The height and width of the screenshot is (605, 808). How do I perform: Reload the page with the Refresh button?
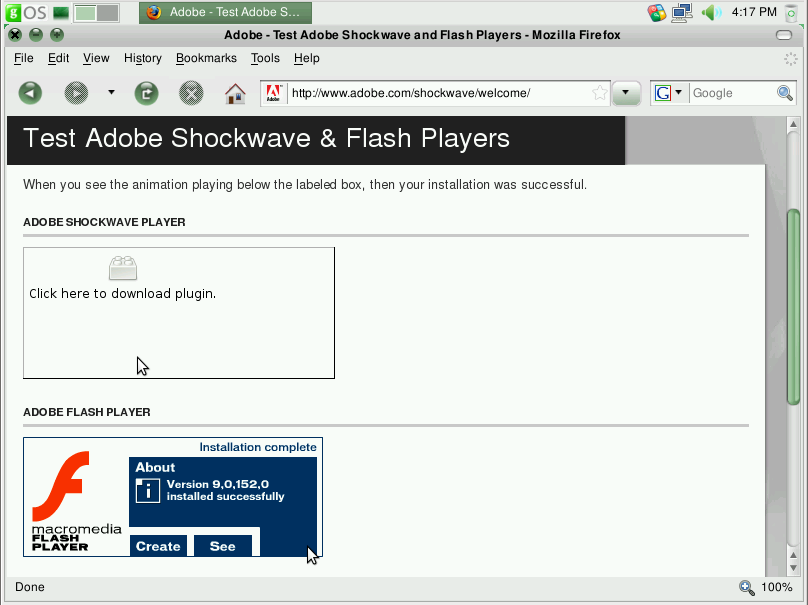[x=146, y=93]
